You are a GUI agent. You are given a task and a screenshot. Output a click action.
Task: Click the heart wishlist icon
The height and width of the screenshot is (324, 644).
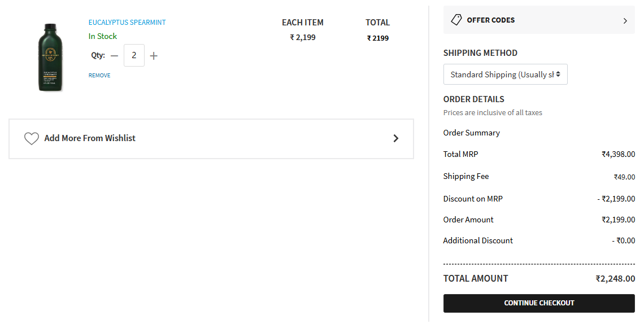[x=32, y=139]
